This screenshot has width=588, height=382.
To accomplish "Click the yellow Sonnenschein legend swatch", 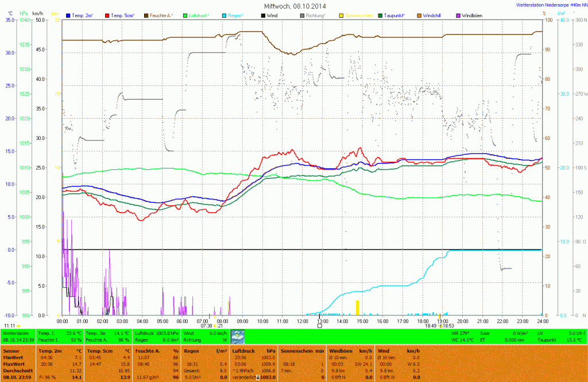I will tap(341, 14).
